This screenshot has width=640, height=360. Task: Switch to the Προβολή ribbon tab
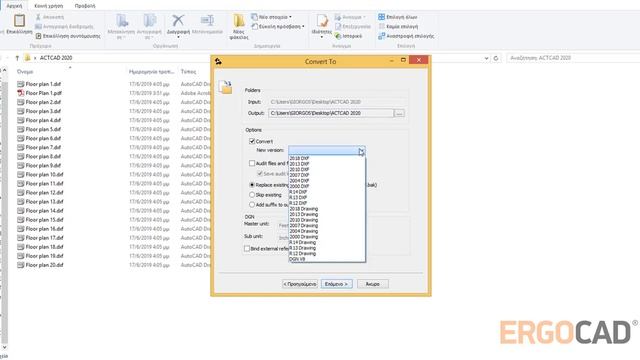point(85,6)
